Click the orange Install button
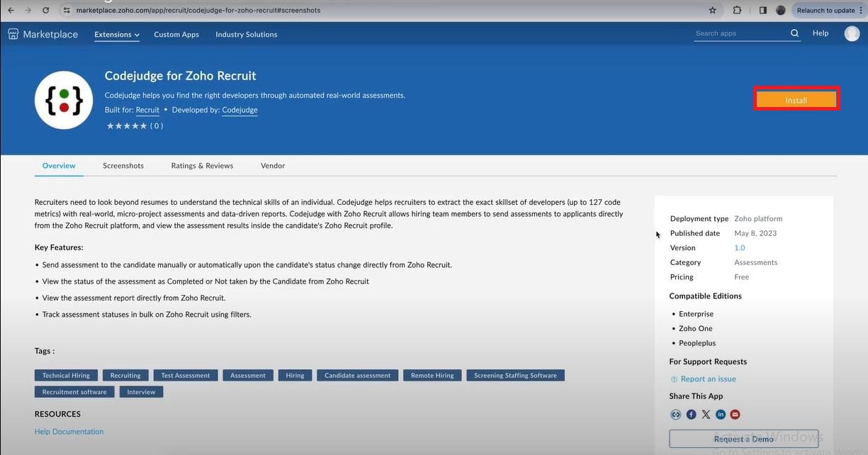Screen dimensions: 868x455 796,100
